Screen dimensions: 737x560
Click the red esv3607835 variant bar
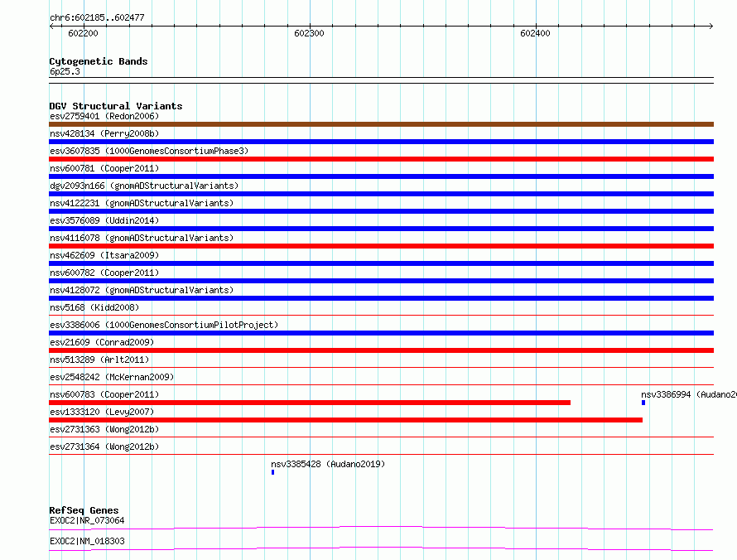coord(381,159)
